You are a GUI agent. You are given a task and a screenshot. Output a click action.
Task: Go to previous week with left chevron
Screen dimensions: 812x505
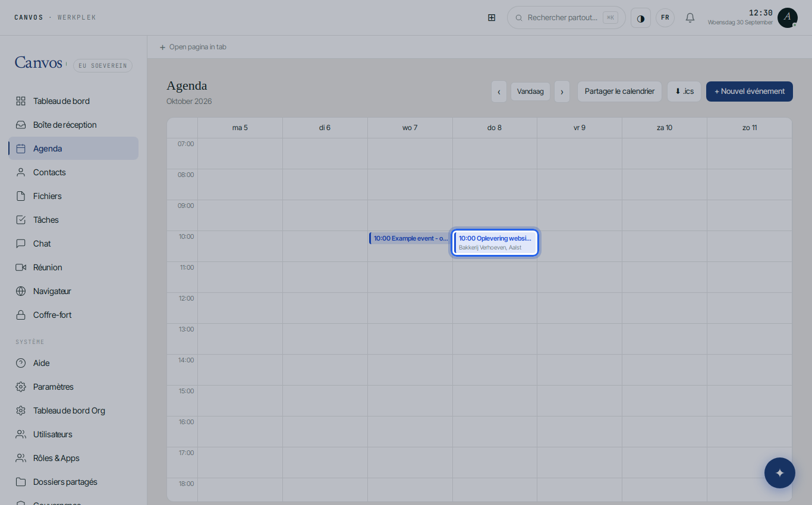coord(499,91)
